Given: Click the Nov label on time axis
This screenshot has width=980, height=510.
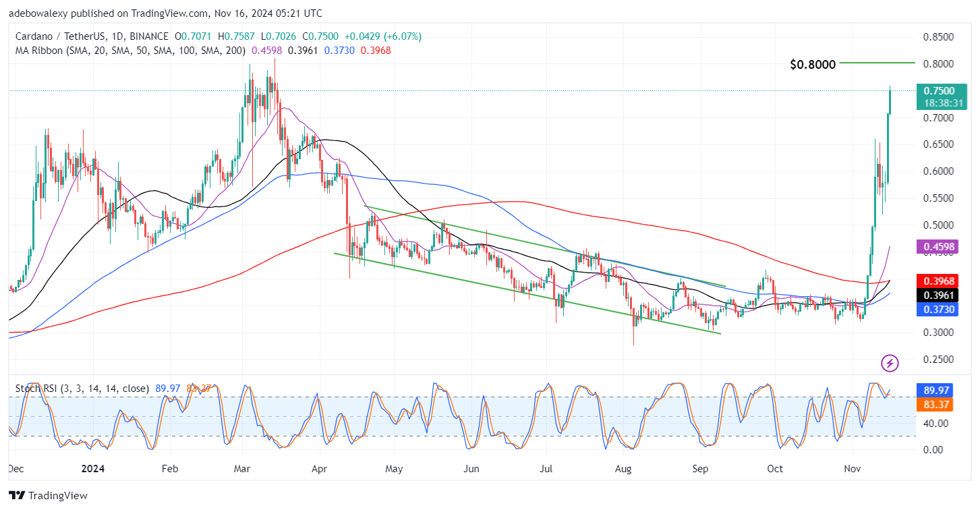Looking at the screenshot, I should [x=851, y=468].
